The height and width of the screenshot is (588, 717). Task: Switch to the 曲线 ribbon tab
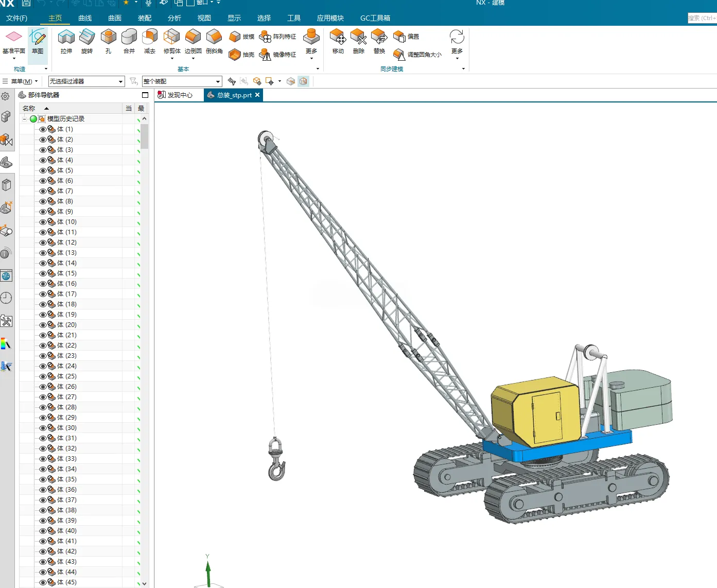[x=85, y=18]
